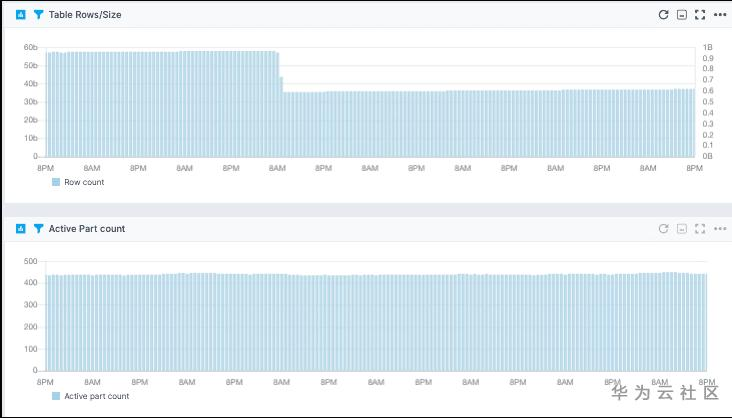Refresh the Active Part count panel

coord(663,228)
